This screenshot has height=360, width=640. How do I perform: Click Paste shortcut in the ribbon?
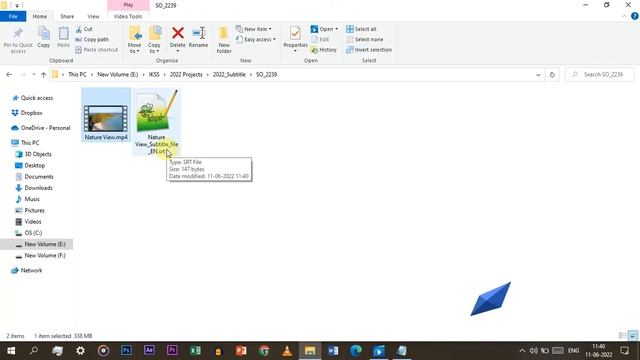(97, 50)
